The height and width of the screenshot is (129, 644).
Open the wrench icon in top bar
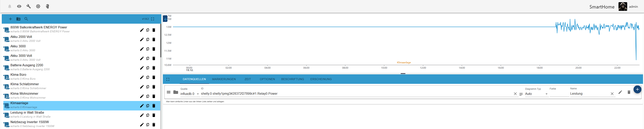coord(28,6)
